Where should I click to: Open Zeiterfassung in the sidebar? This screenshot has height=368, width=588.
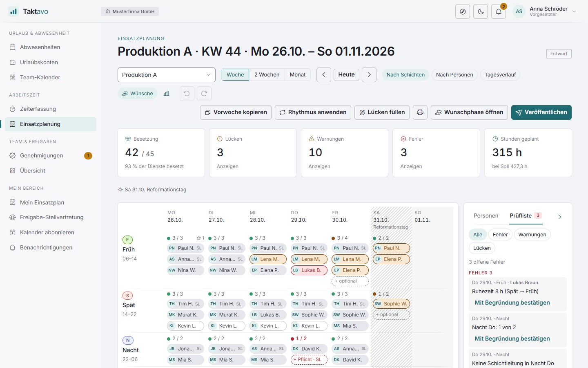click(x=51, y=109)
